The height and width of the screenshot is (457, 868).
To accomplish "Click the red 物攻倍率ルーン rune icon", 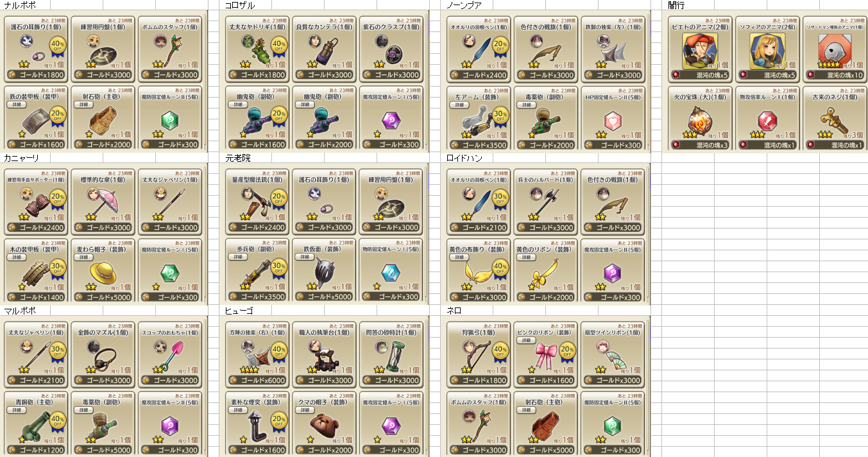I will (x=767, y=121).
